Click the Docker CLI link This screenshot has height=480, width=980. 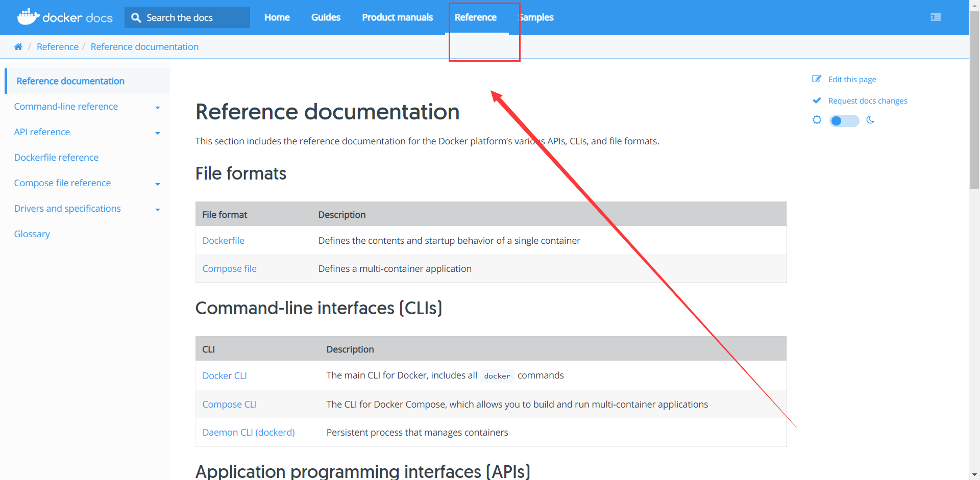pos(225,376)
